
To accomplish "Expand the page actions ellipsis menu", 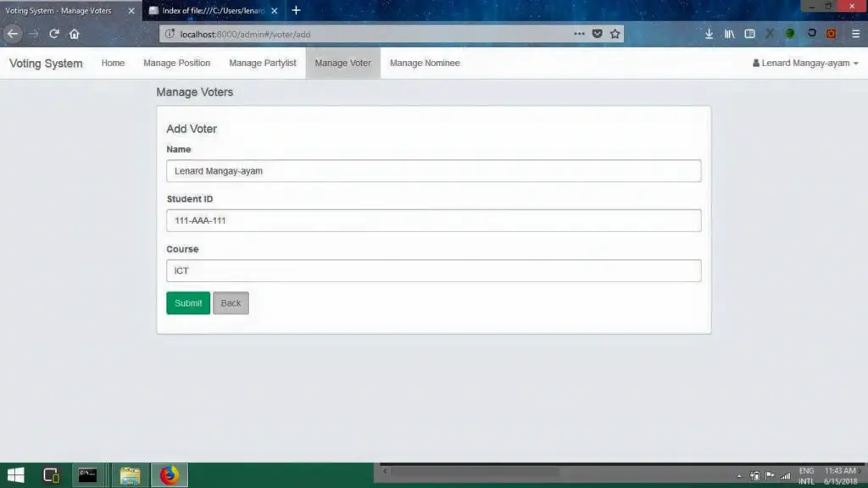I will (x=579, y=34).
